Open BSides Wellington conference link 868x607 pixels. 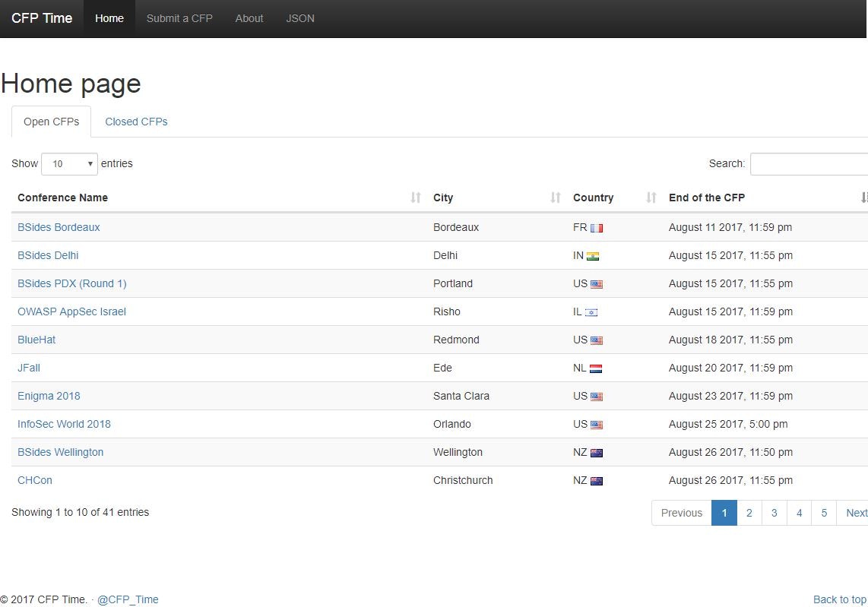60,453
